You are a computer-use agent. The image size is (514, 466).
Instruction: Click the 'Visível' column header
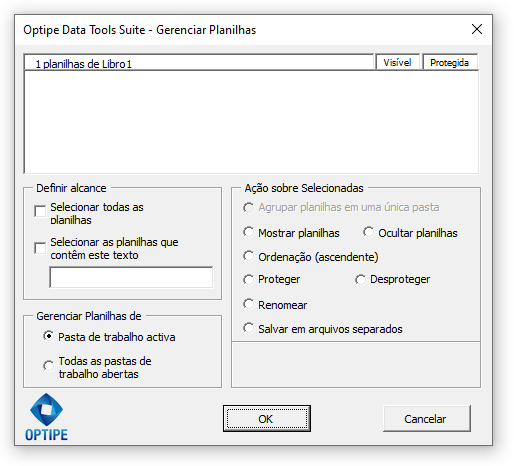397,62
